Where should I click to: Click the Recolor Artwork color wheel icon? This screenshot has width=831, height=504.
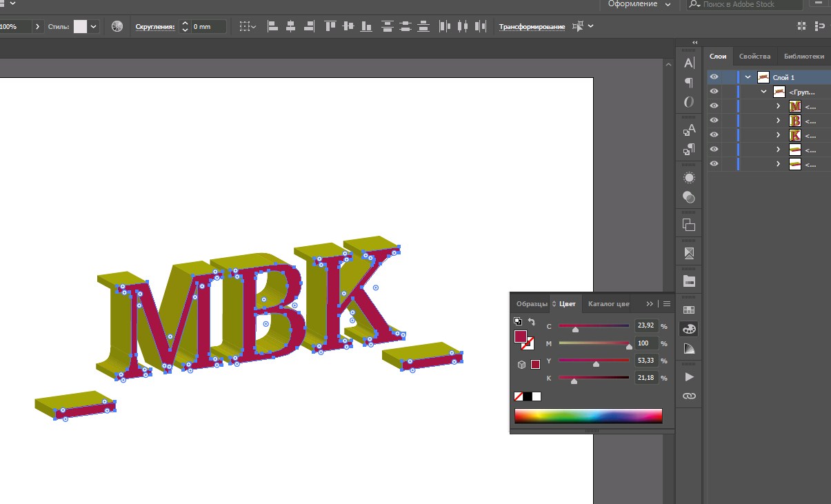tap(117, 26)
